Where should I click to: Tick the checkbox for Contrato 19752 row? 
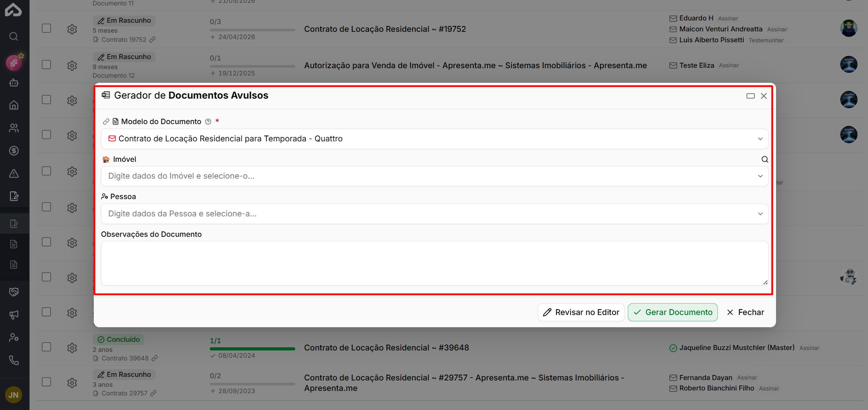tap(46, 28)
